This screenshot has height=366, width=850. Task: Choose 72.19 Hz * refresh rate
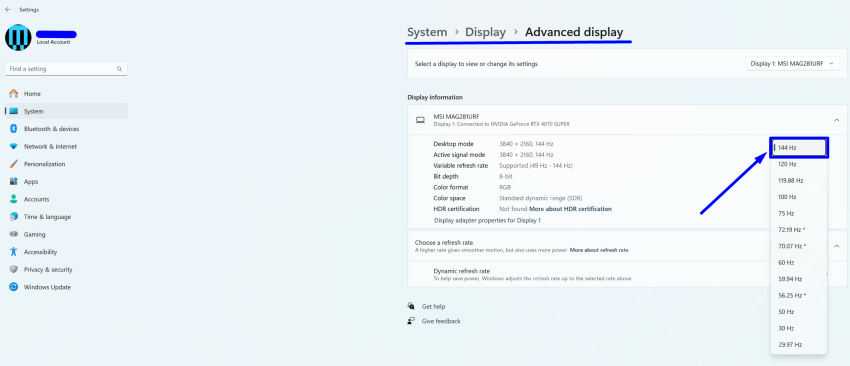click(x=799, y=229)
